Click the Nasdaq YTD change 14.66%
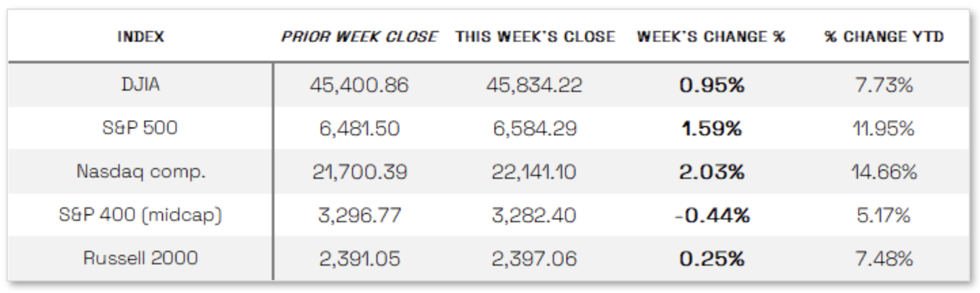 pyautogui.click(x=884, y=172)
